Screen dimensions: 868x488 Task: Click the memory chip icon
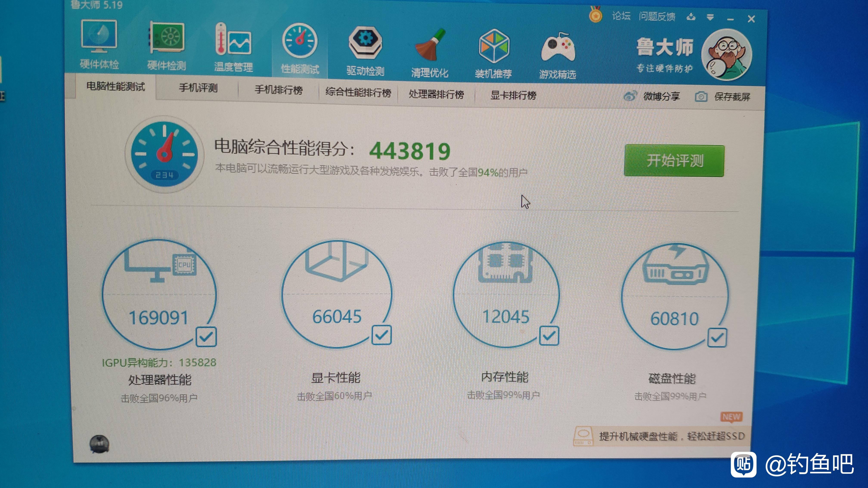tap(505, 263)
